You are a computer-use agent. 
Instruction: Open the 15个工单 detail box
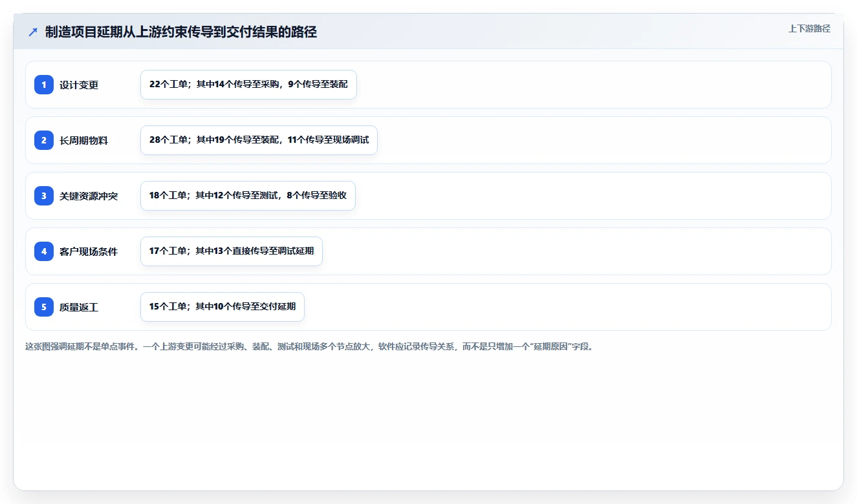point(222,307)
